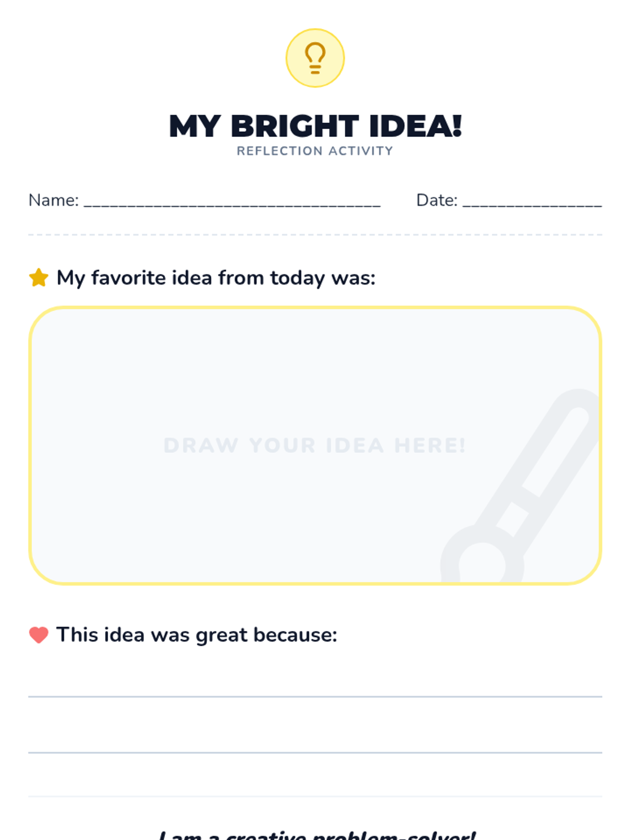Click the "DRAW YOUR IDEA HERE!" placeholder text

315,446
